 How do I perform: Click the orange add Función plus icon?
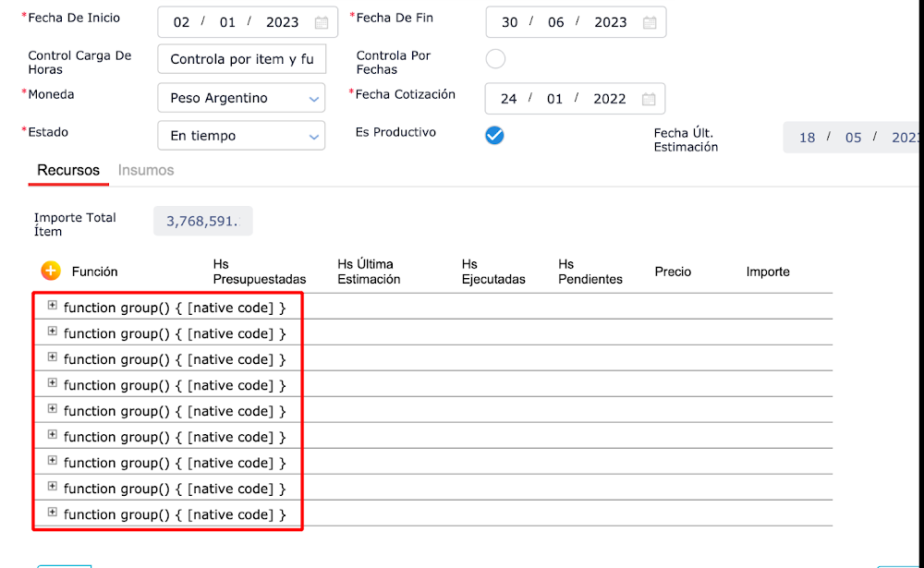point(51,271)
